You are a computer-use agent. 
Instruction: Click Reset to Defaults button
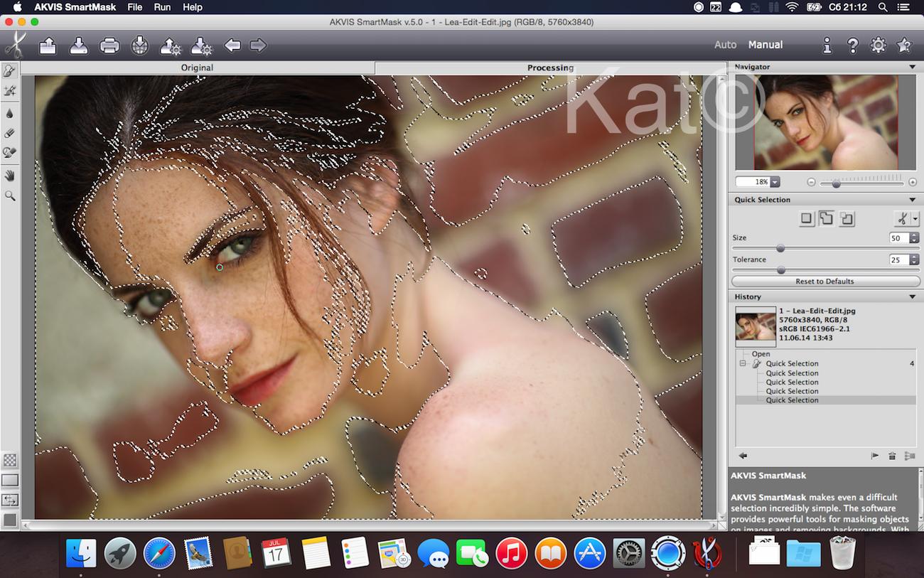(x=824, y=282)
